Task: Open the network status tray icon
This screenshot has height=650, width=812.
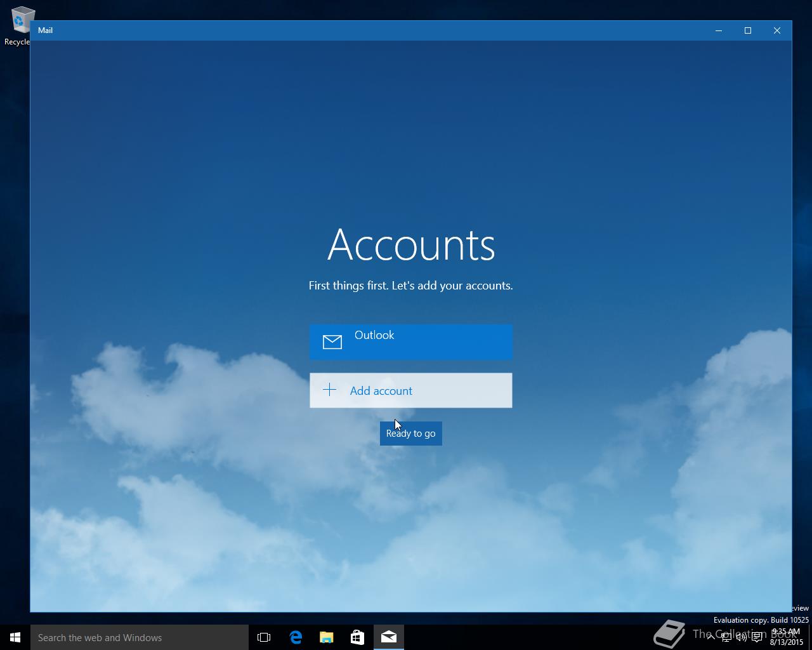Action: click(x=726, y=637)
